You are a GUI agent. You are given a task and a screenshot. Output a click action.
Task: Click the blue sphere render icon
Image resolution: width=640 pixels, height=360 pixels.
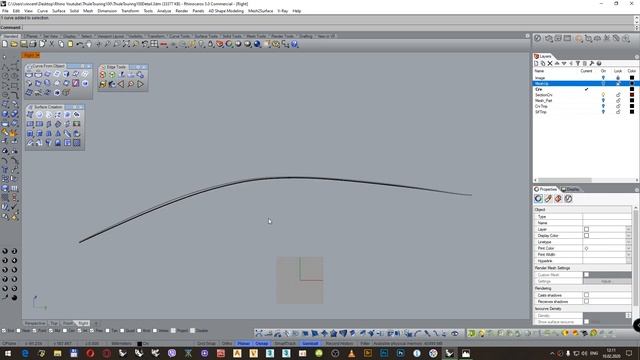pyautogui.click(x=257, y=44)
